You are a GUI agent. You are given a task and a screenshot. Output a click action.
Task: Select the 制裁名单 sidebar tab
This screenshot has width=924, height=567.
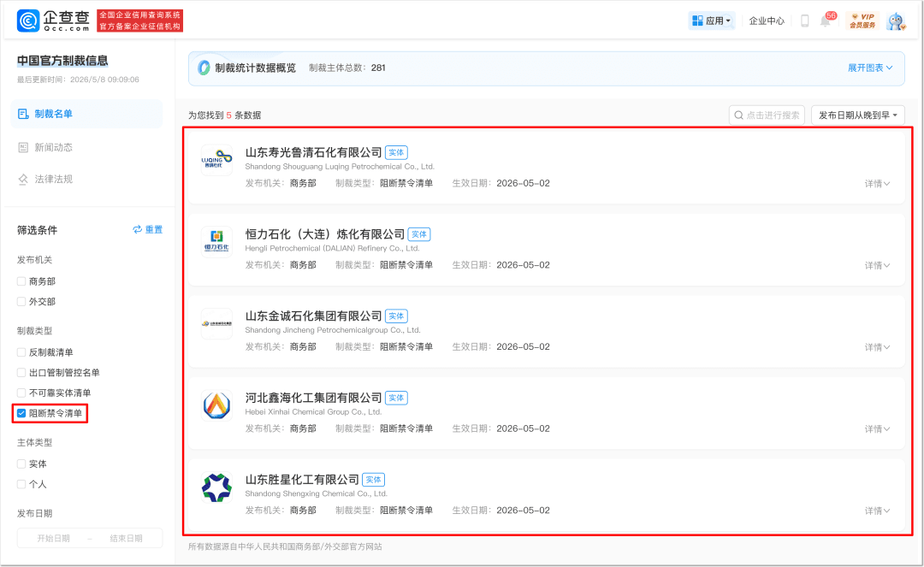[x=86, y=114]
